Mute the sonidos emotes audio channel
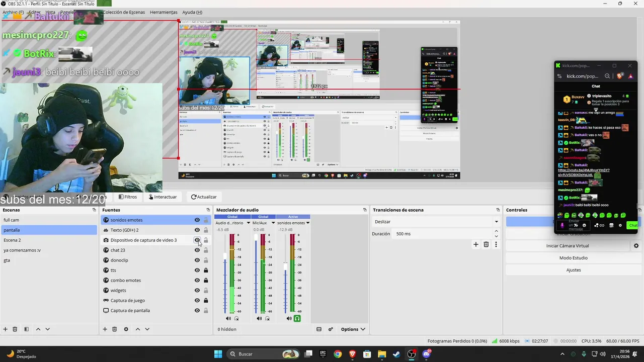 (289, 318)
